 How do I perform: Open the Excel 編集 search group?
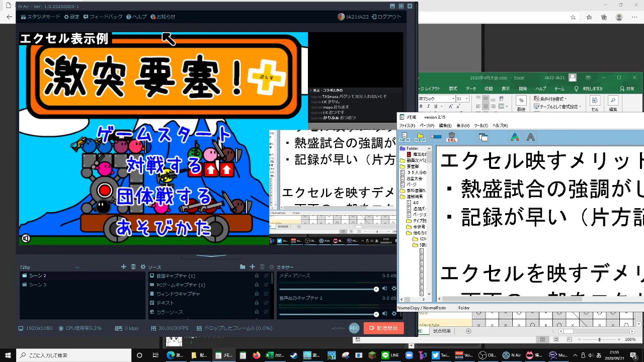click(613, 103)
